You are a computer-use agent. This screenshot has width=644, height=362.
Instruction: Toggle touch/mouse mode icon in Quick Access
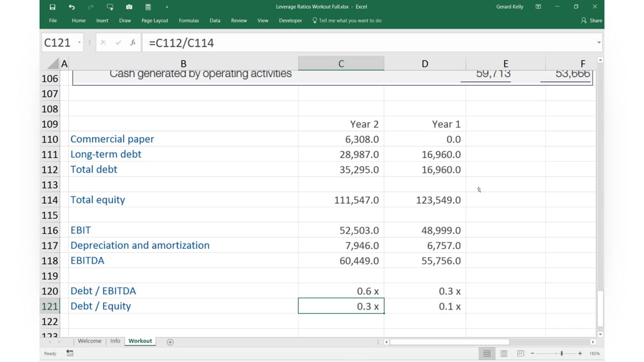pyautogui.click(x=110, y=7)
